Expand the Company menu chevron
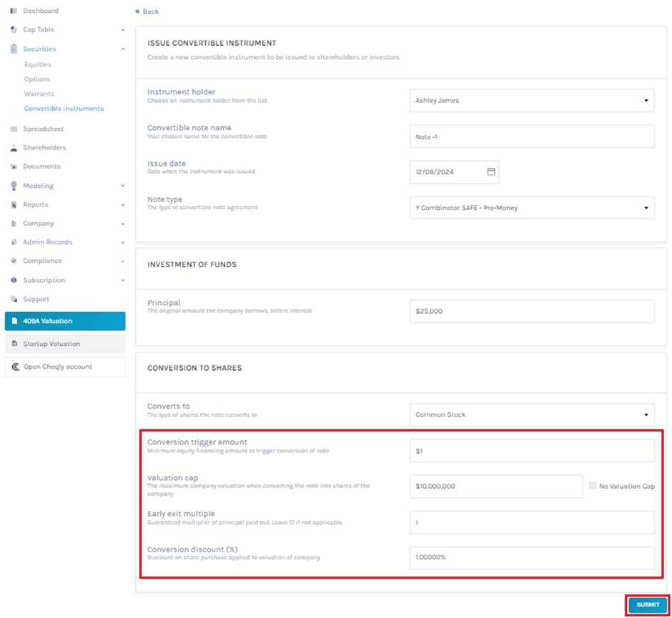 [x=123, y=224]
